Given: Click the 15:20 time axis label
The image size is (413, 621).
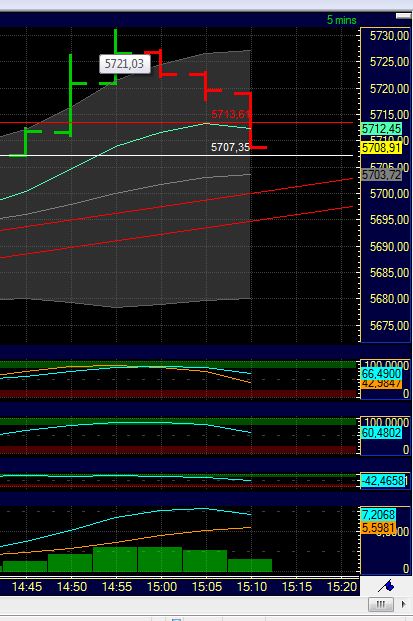Looking at the screenshot, I should [x=342, y=587].
